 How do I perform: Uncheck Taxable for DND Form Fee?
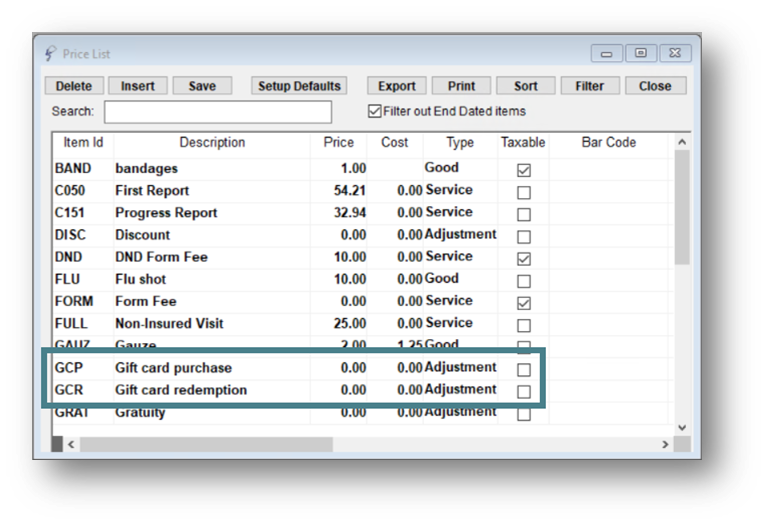pyautogui.click(x=524, y=259)
